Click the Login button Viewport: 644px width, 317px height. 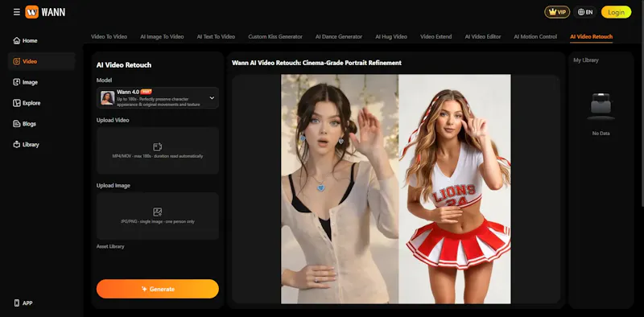tap(616, 12)
